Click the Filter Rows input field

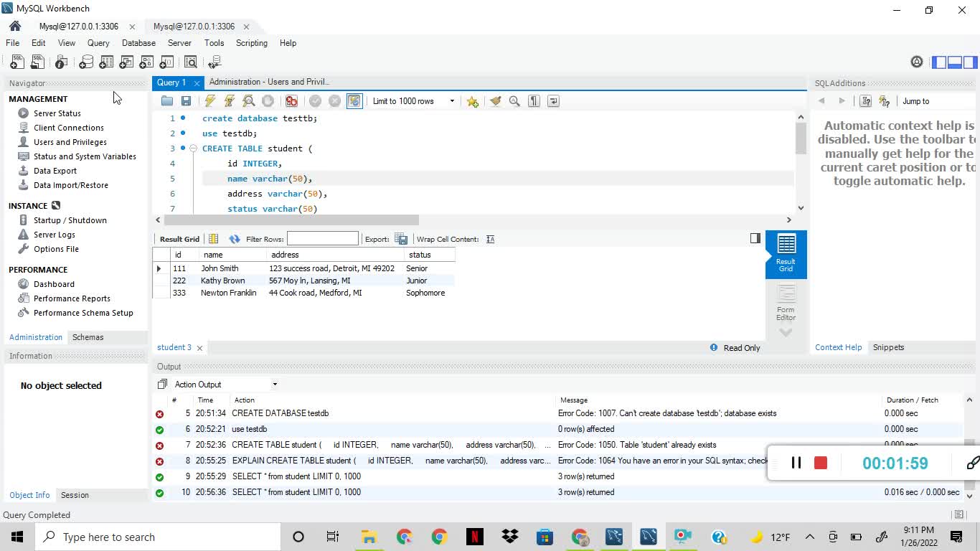322,239
